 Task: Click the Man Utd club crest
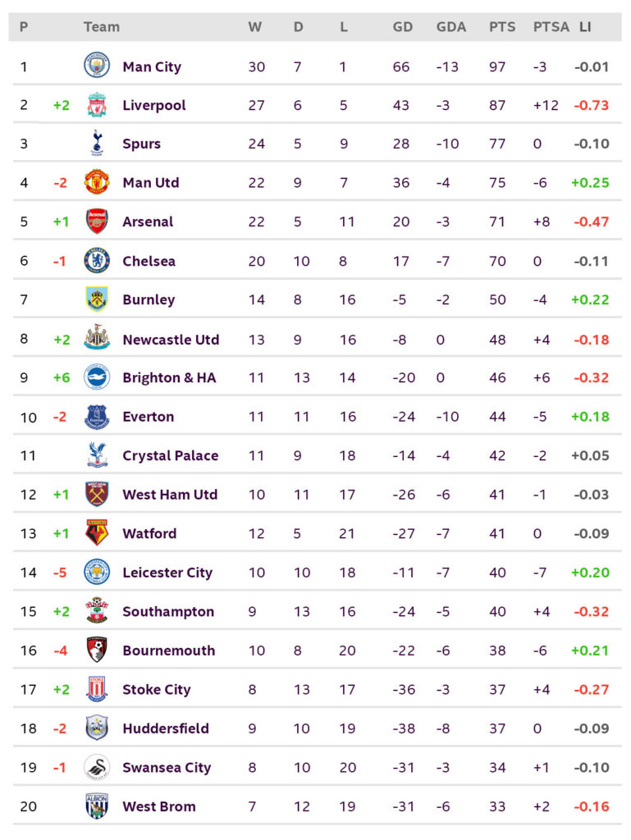[x=97, y=182]
